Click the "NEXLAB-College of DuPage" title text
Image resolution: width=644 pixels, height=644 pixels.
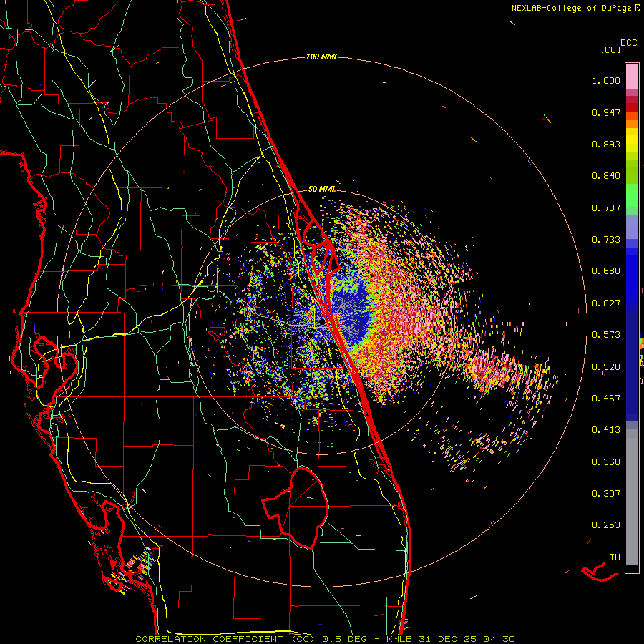[x=572, y=8]
